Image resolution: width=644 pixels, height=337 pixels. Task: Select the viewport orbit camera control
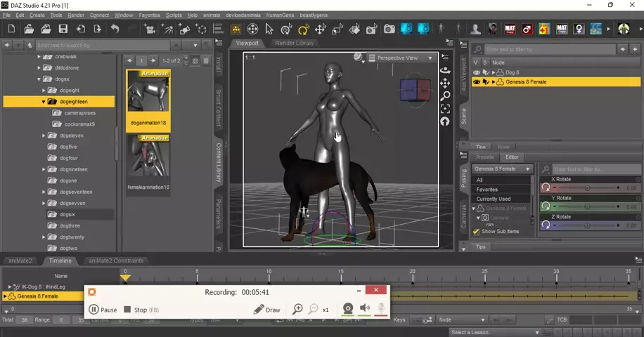(445, 70)
